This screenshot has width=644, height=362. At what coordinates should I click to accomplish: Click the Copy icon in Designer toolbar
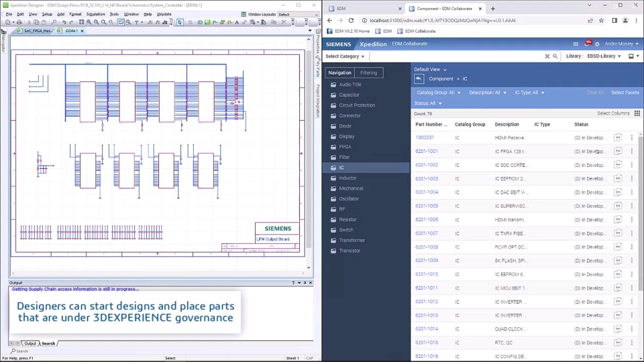pyautogui.click(x=36, y=22)
